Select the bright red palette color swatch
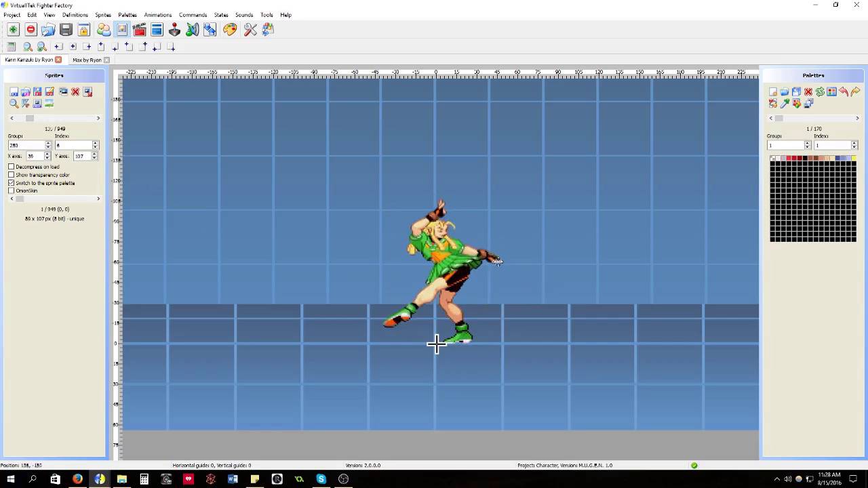This screenshot has width=868, height=488. click(x=789, y=159)
